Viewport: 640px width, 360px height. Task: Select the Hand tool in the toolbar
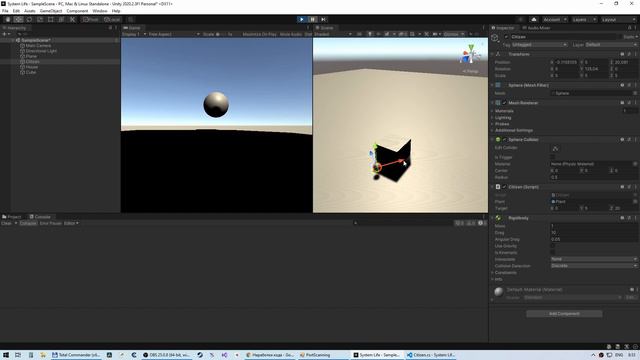[x=8, y=20]
